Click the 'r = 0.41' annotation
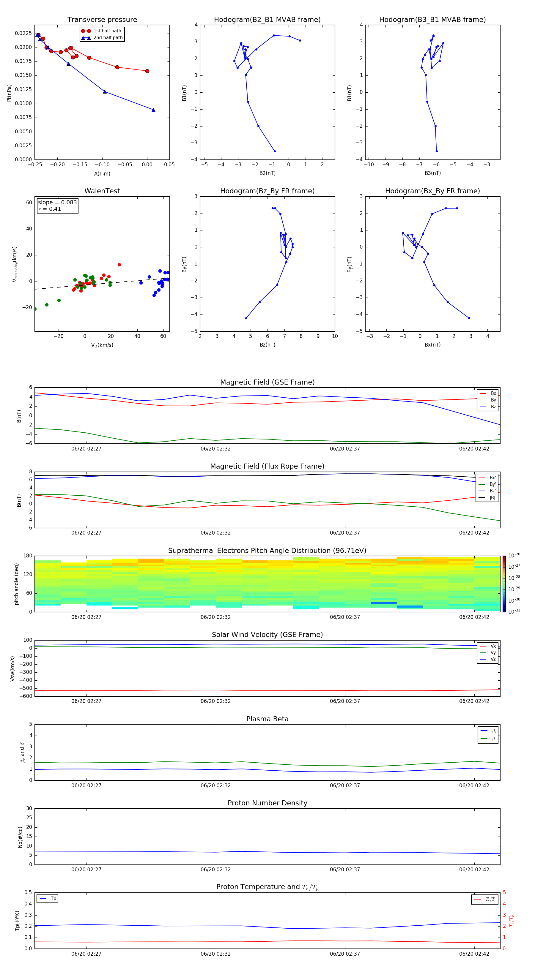This screenshot has width=535, height=980. point(50,209)
